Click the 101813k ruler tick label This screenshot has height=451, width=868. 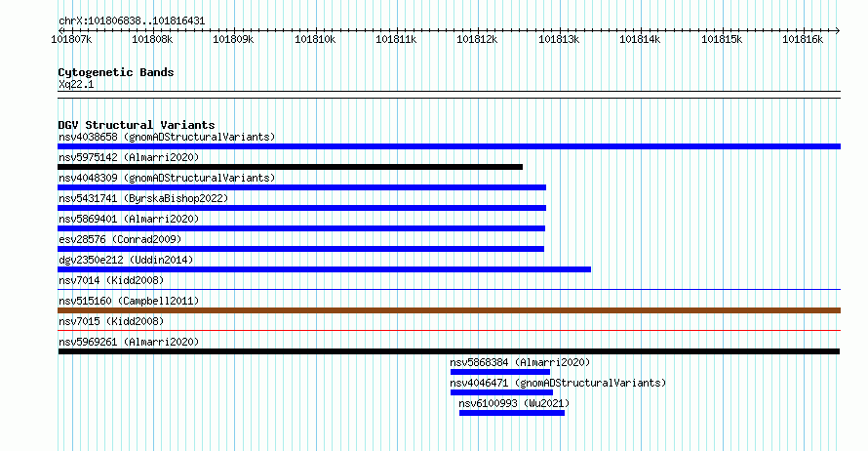[x=559, y=39]
